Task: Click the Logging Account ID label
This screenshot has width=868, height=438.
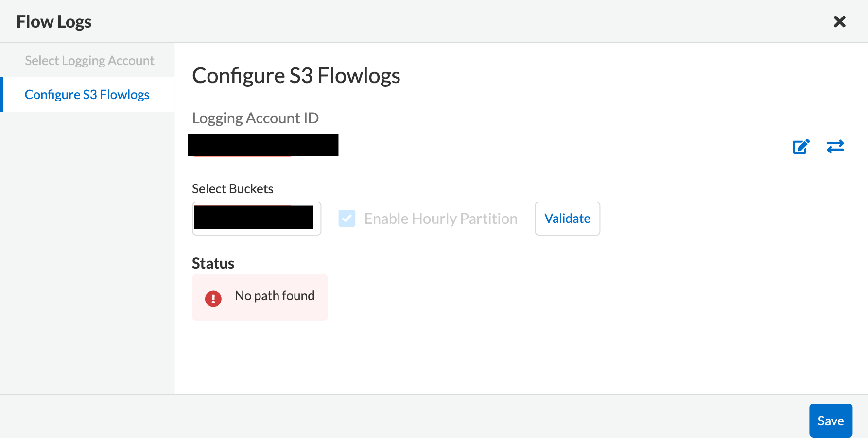Action: tap(255, 118)
